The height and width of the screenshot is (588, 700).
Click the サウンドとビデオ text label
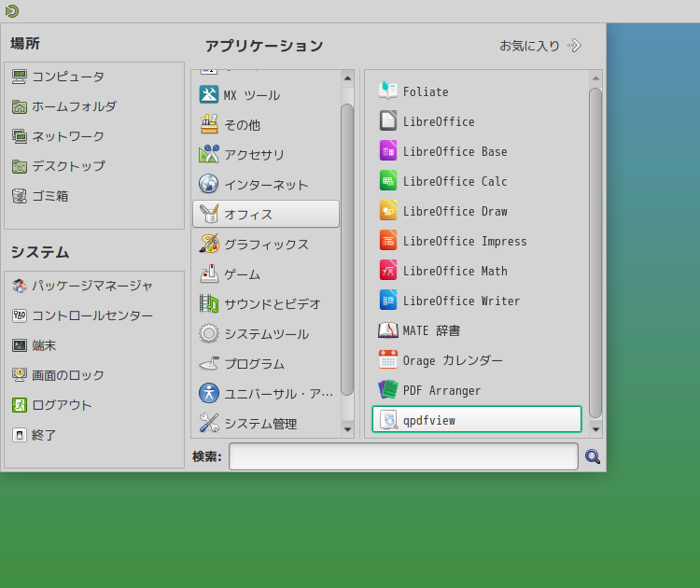point(273,304)
